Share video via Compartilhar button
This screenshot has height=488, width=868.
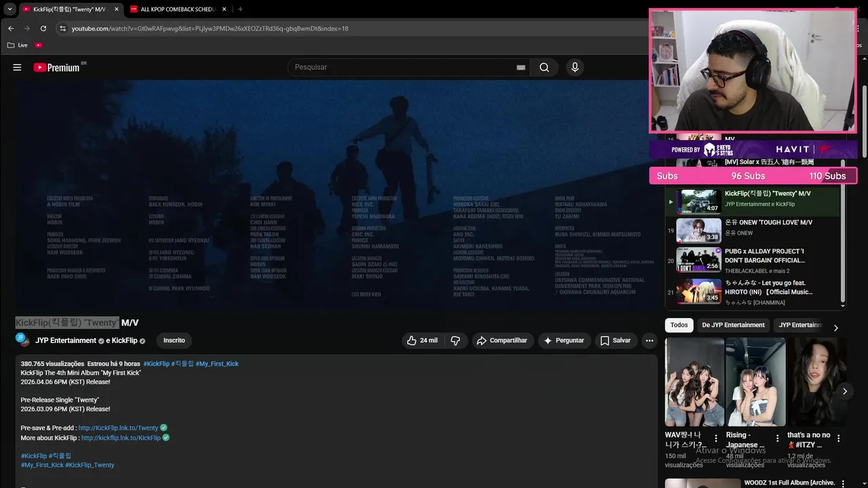(502, 340)
